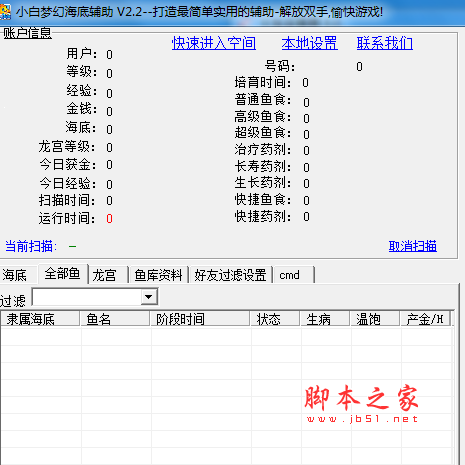Click the 龙宫等级 label
465x465 pixels.
point(67,147)
